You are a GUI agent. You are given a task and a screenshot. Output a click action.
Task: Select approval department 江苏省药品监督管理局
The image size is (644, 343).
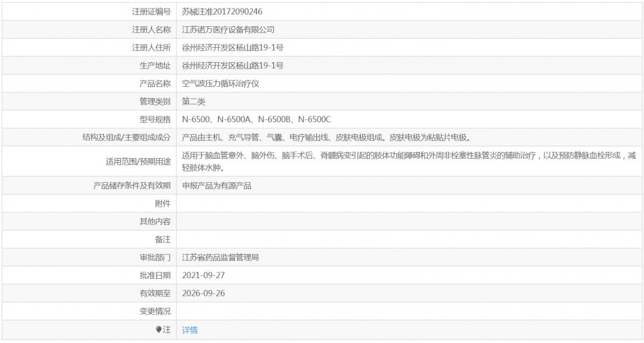click(221, 258)
